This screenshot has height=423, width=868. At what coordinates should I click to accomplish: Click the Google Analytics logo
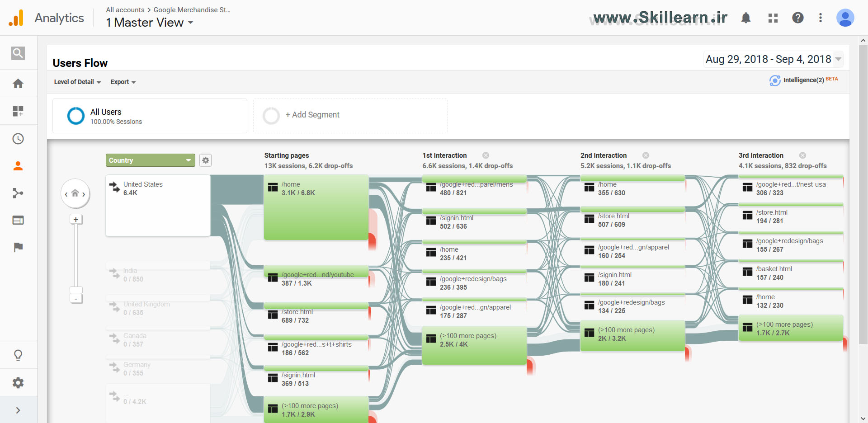click(x=16, y=18)
